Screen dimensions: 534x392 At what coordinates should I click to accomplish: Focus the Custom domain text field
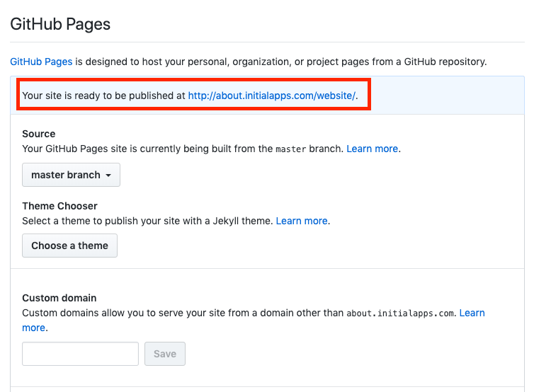pyautogui.click(x=80, y=354)
